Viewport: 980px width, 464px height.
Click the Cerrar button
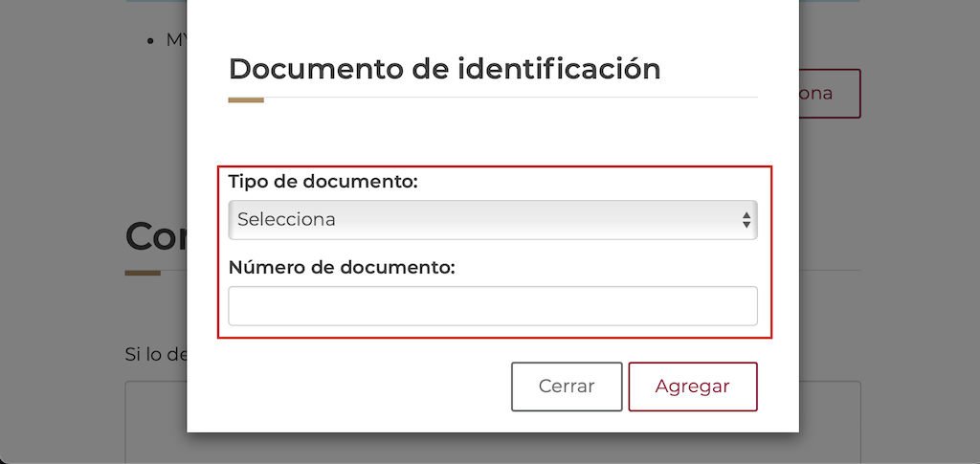click(567, 387)
